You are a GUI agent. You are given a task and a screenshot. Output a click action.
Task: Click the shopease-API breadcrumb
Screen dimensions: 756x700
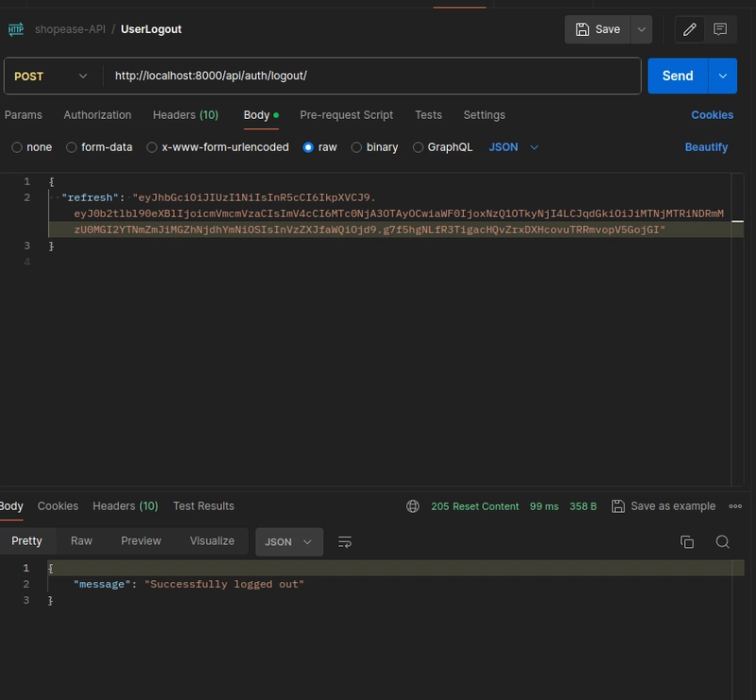coord(70,29)
